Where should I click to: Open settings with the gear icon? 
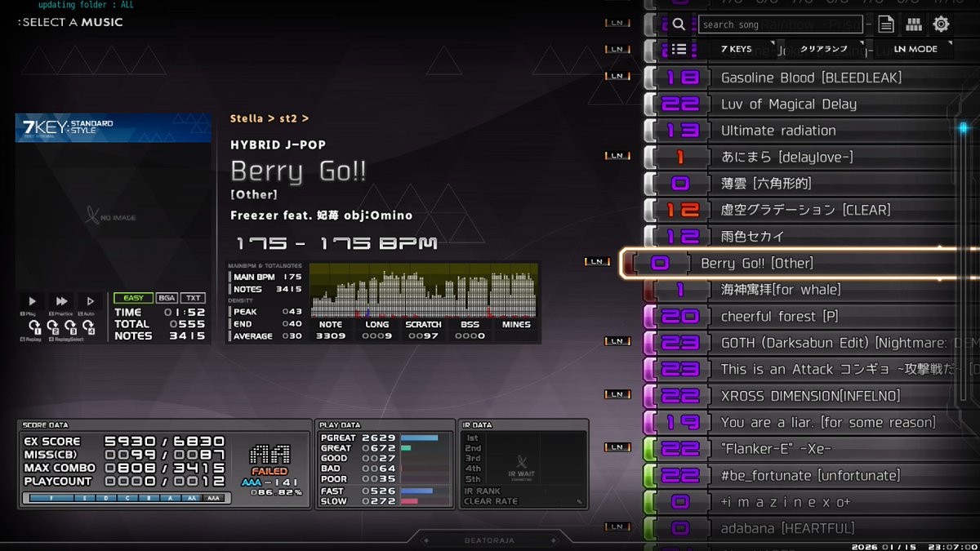939,24
